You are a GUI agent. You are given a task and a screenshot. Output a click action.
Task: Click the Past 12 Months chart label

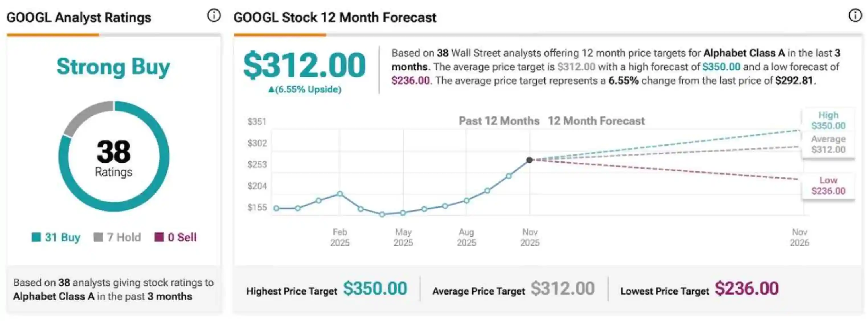pos(499,121)
